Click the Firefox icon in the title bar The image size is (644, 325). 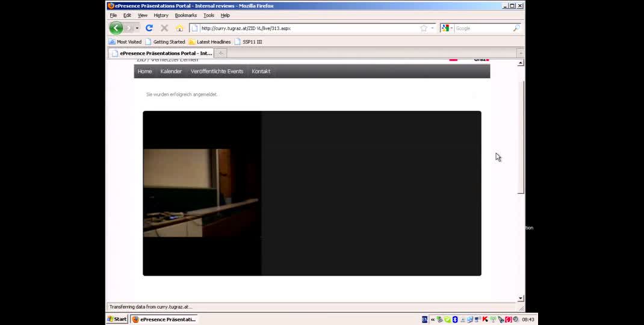tap(111, 6)
